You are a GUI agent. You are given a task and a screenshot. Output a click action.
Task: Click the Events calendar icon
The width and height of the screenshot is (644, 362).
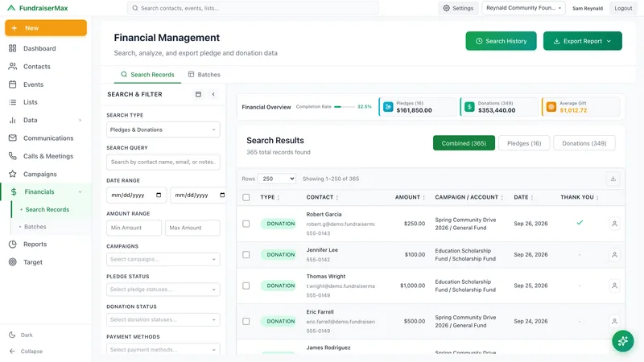13,84
